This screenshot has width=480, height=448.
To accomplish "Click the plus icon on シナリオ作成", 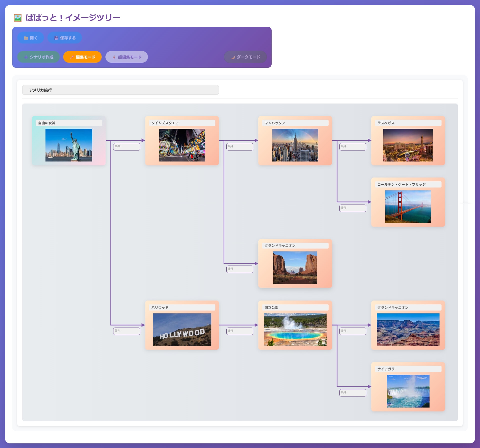I will click(x=25, y=57).
